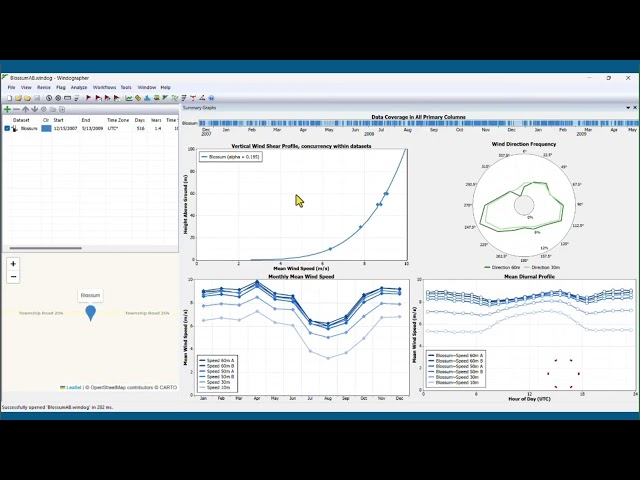Click the first red flag toolbar icon

89,98
